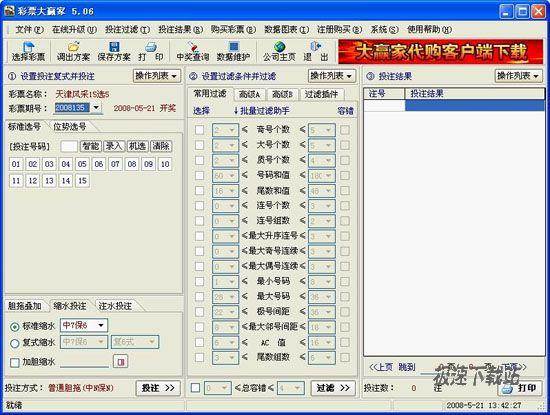Click the 机选 button

click(137, 146)
